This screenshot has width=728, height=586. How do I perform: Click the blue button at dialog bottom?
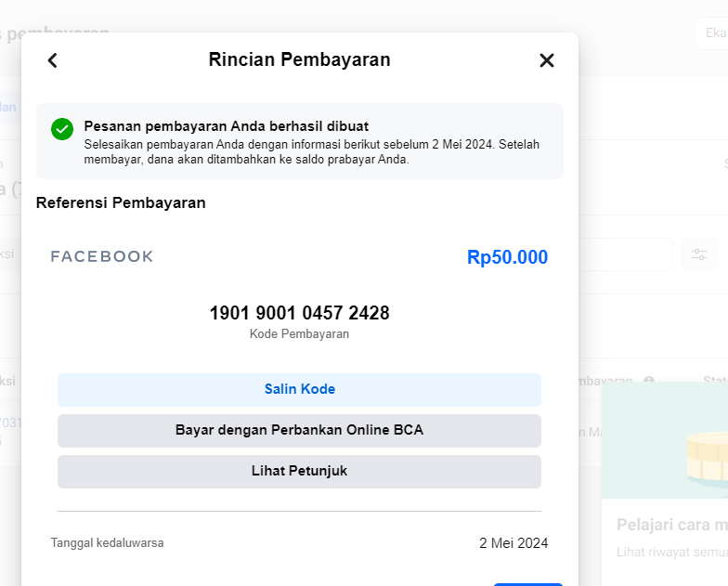[527, 582]
